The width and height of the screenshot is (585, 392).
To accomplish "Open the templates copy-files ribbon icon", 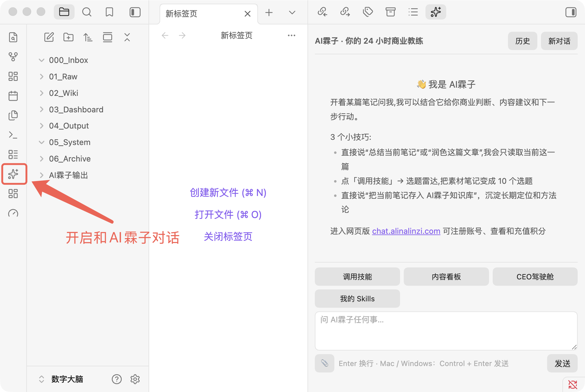I will click(x=13, y=115).
